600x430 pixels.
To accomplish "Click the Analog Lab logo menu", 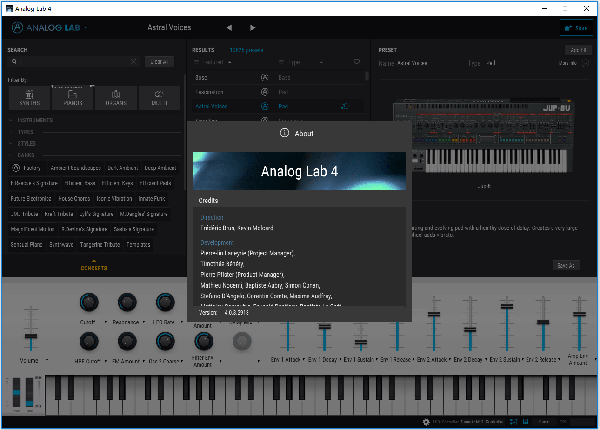I will [x=49, y=28].
